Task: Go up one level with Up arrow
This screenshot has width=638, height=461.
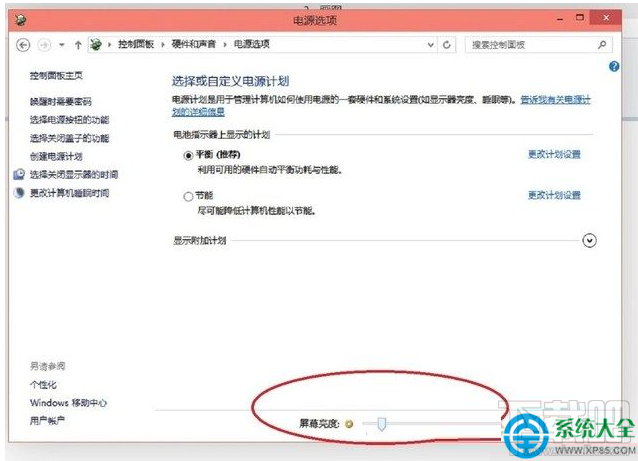Action: click(x=78, y=45)
